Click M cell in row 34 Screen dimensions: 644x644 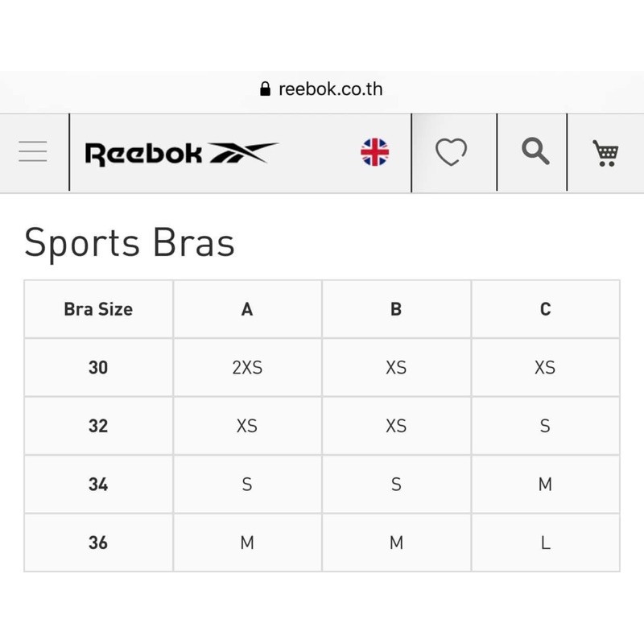coord(546,485)
